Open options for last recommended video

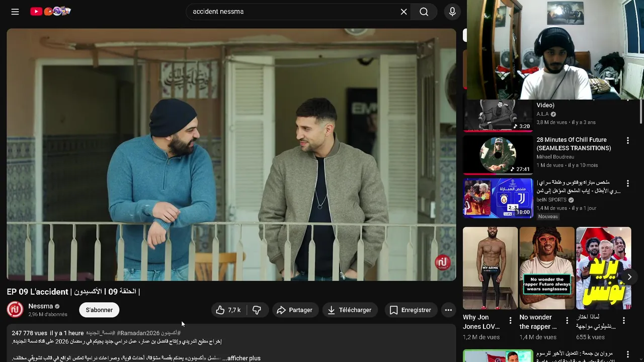point(627,354)
